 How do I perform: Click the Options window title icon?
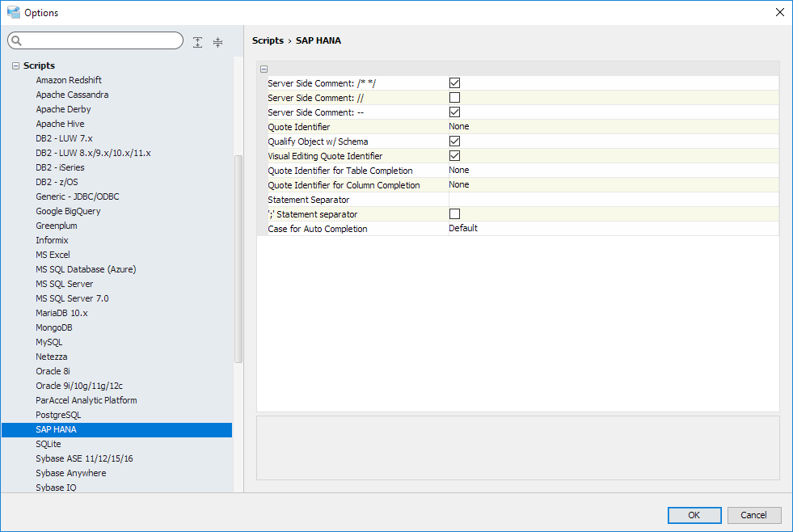pos(13,12)
